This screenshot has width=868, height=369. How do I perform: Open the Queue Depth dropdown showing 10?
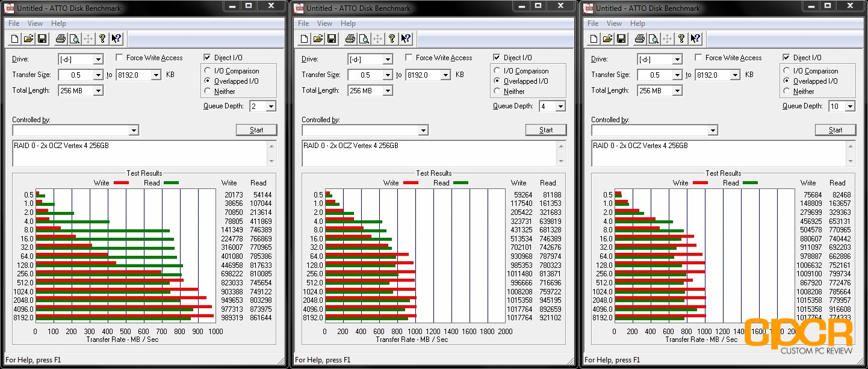[x=850, y=107]
